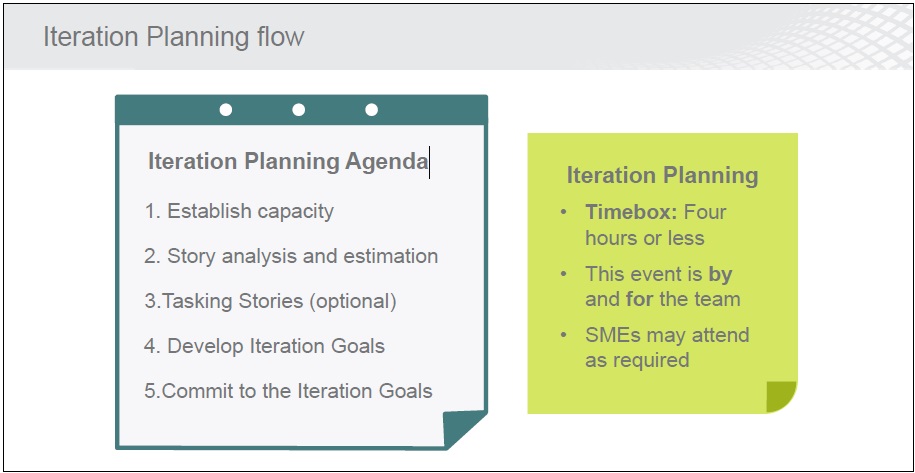Screen dimensions: 915x473
Task: Select the bullet before SMEs may attend
Action: click(x=563, y=335)
